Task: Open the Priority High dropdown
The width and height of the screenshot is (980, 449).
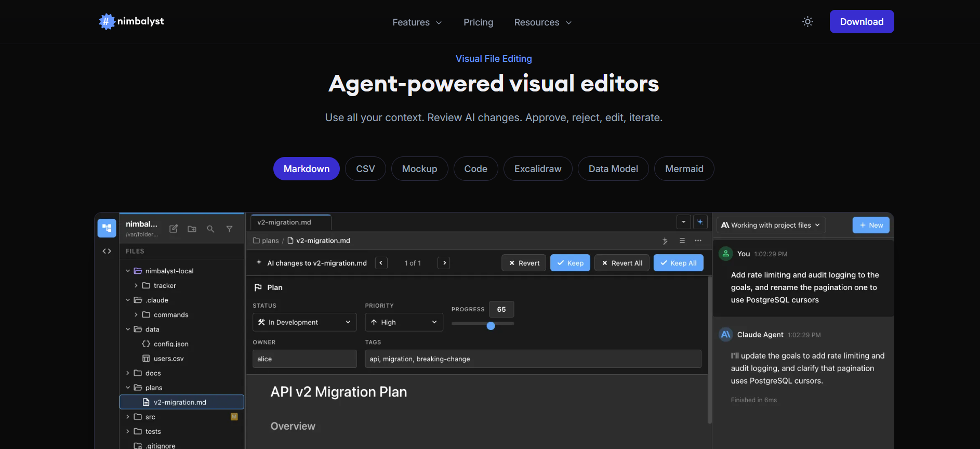Action: click(404, 322)
